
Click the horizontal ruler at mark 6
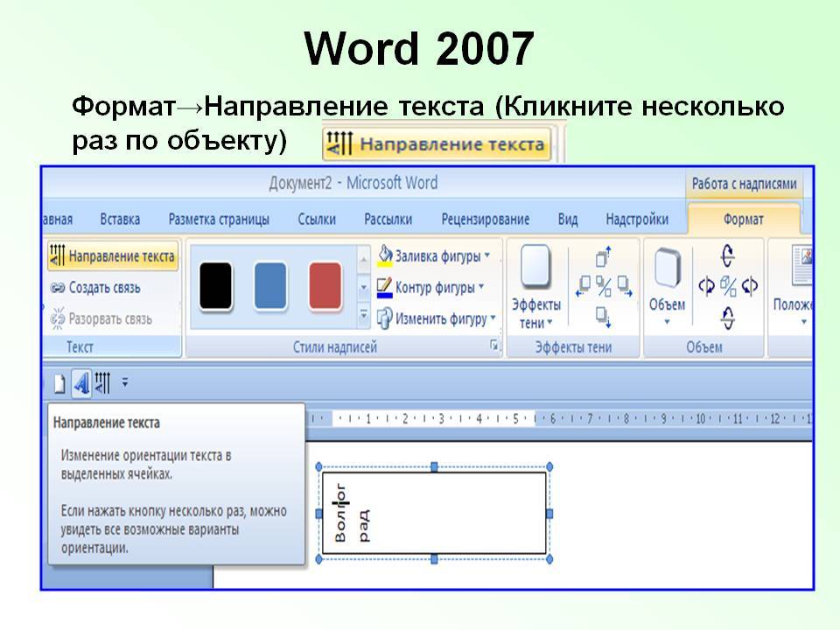(553, 419)
